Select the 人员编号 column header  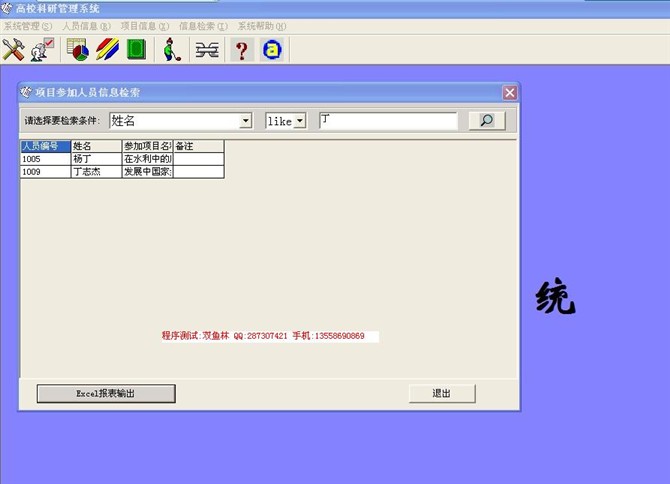[x=45, y=146]
